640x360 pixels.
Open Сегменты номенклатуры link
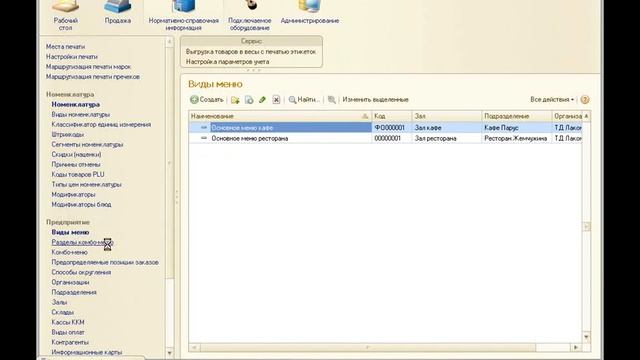87,144
